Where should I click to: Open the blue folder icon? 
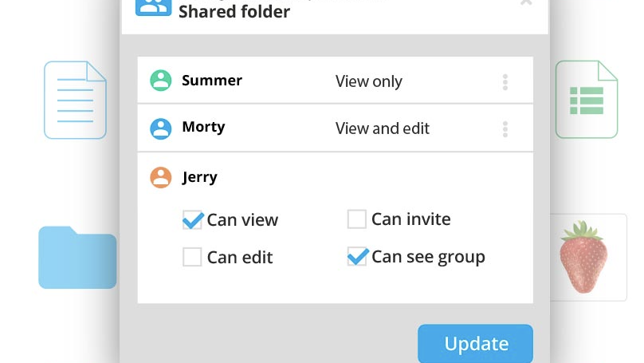tap(77, 257)
